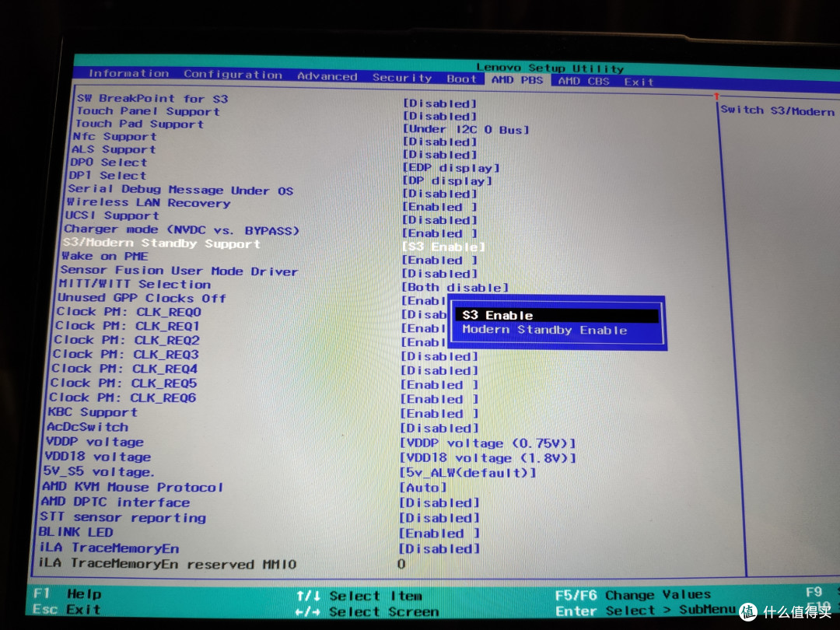Open Touch Pad Support value Under I2C 0 Bus
840x630 pixels.
(466, 130)
